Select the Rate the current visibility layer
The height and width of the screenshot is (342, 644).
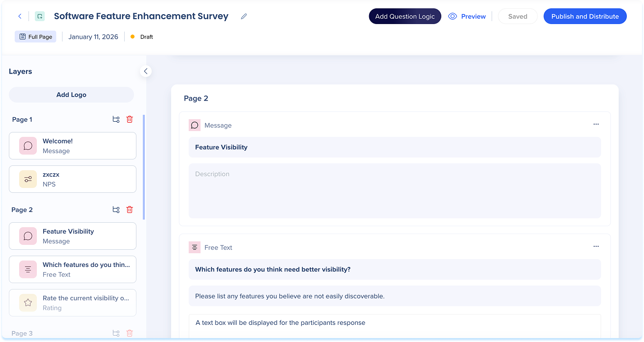coord(73,303)
